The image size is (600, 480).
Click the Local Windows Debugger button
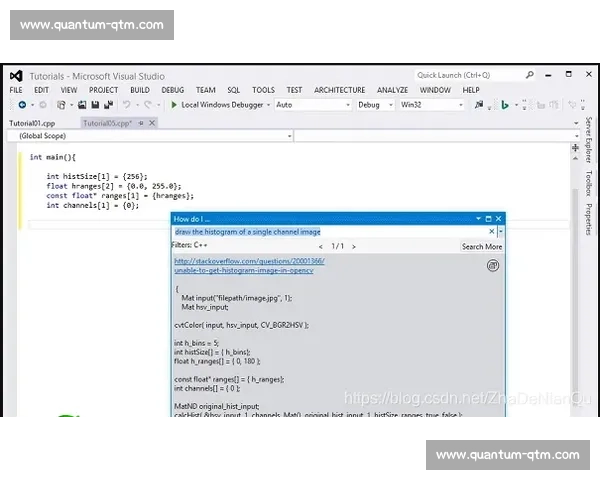(222, 104)
